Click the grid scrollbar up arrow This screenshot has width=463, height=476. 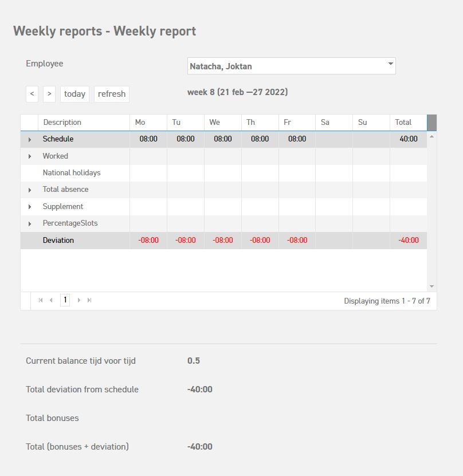pyautogui.click(x=431, y=136)
